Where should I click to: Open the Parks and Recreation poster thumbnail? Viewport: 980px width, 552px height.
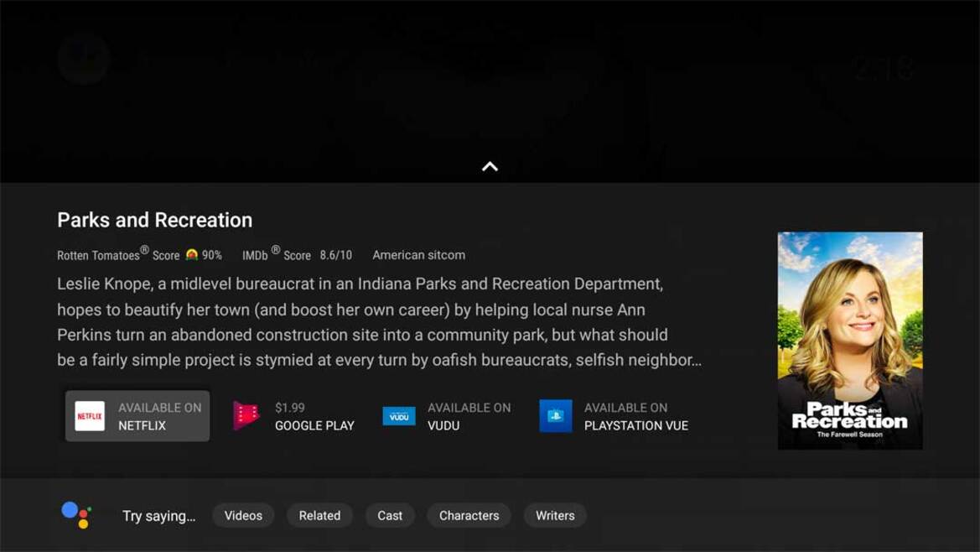(x=850, y=341)
